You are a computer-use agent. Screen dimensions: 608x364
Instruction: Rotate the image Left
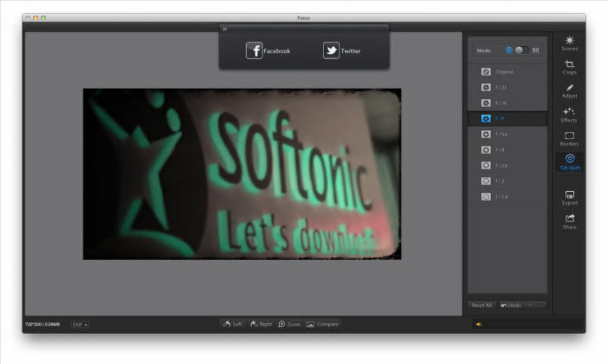coord(232,324)
